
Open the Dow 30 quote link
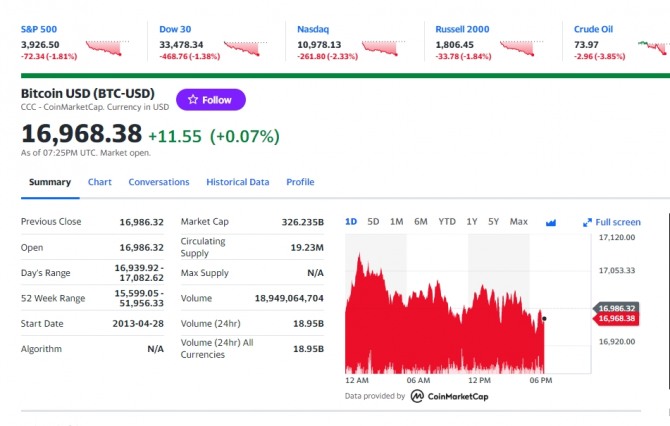[x=175, y=29]
